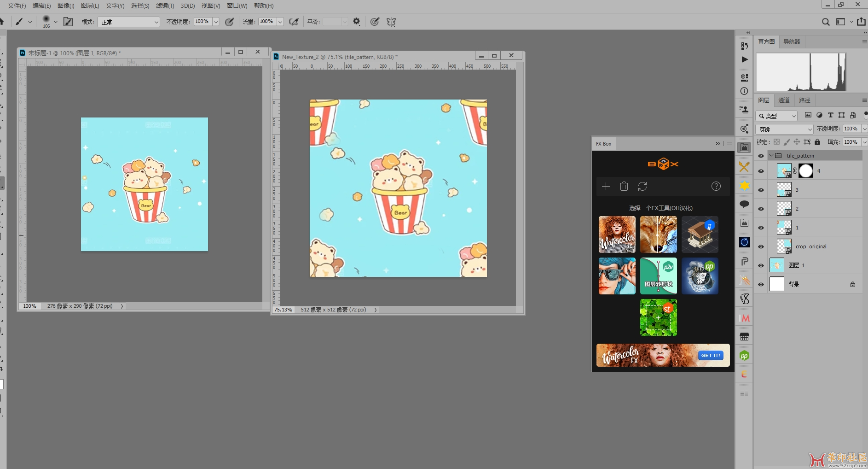Open the brush opacity dropdown arrow
This screenshot has height=469, width=868.
tap(215, 22)
